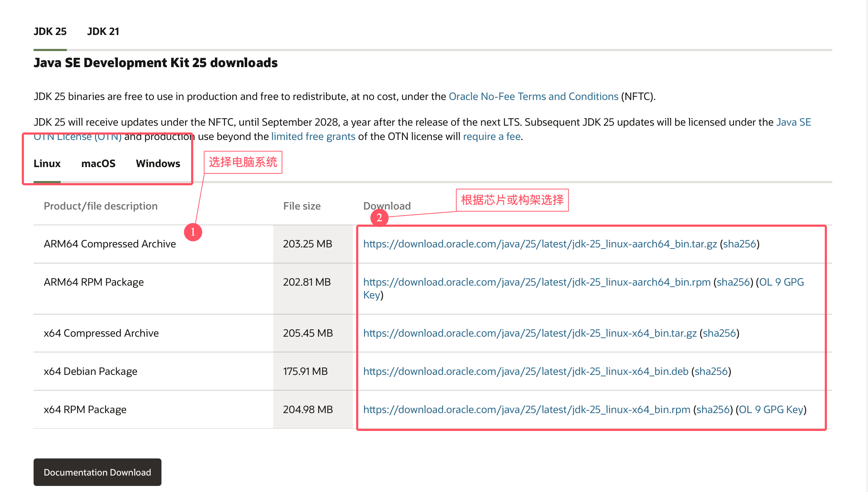868x492 pixels.
Task: Download jdk-25_linux-aarch64_bin.tar.gz archive
Action: click(x=540, y=244)
